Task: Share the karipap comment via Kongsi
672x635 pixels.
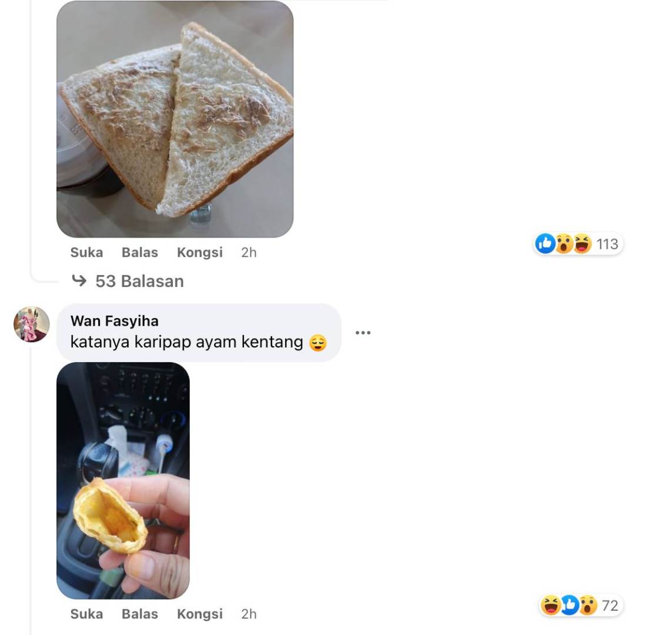Action: click(x=200, y=614)
